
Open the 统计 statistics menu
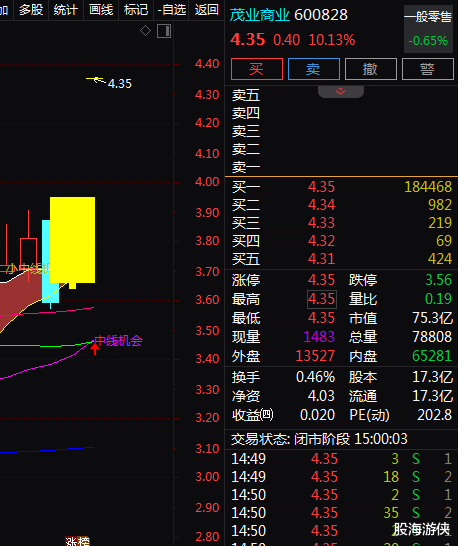coord(65,9)
